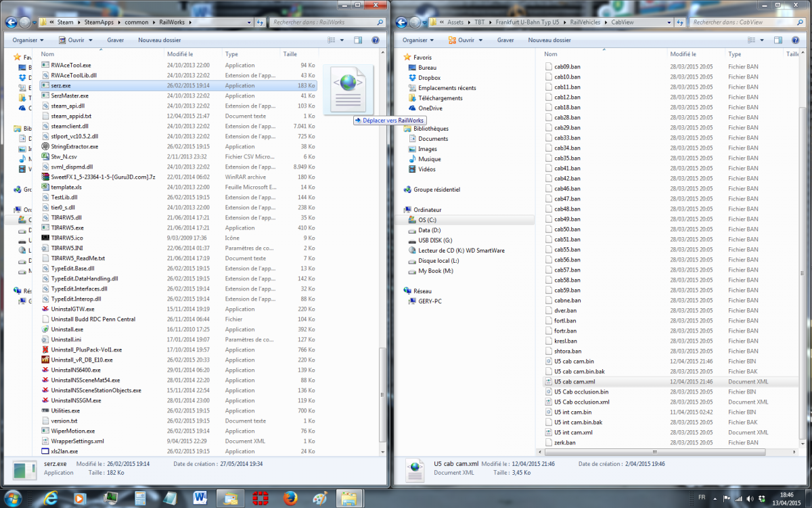Image resolution: width=812 pixels, height=508 pixels.
Task: Open Firefox from the taskbar
Action: [x=291, y=499]
